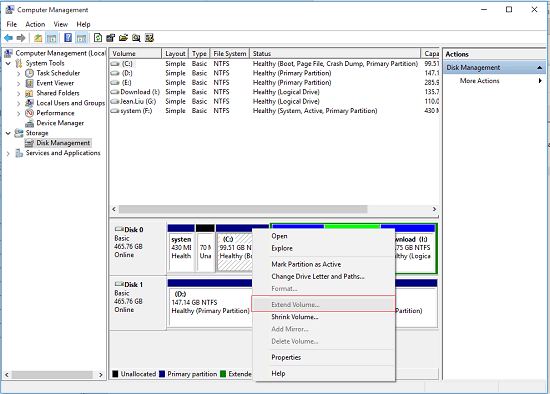This screenshot has height=394, width=550.
Task: Click the Refresh toolbar icon
Action: 98,38
